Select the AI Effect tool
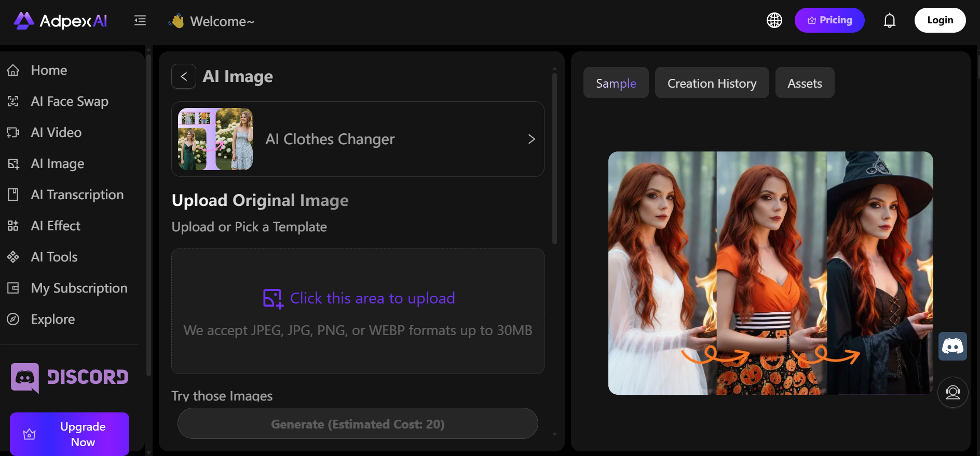The image size is (980, 456). tap(55, 226)
